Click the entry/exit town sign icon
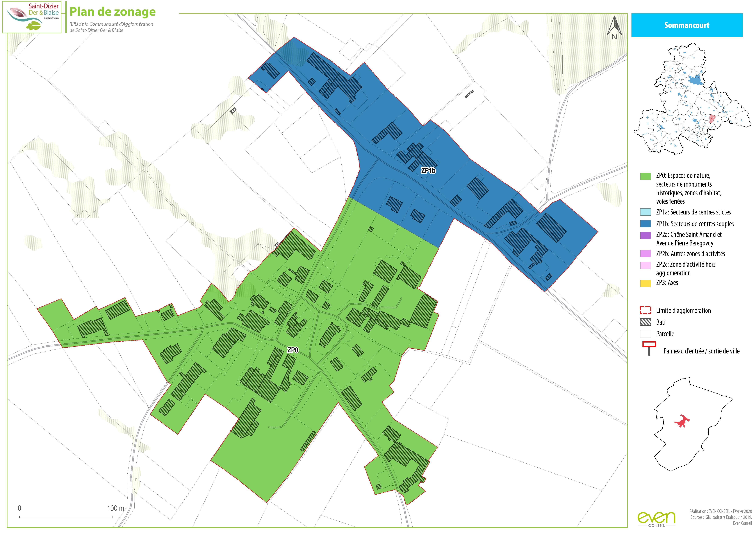Image resolution: width=756 pixels, height=535 pixels. (649, 348)
